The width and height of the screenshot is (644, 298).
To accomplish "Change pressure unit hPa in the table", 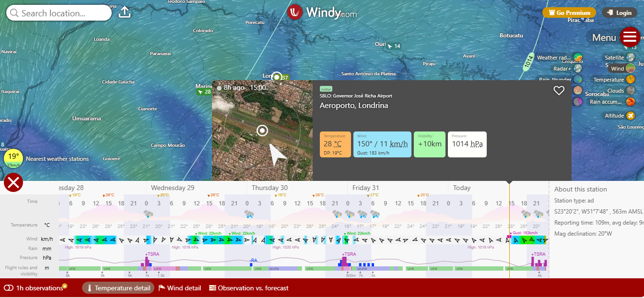I will click(47, 258).
